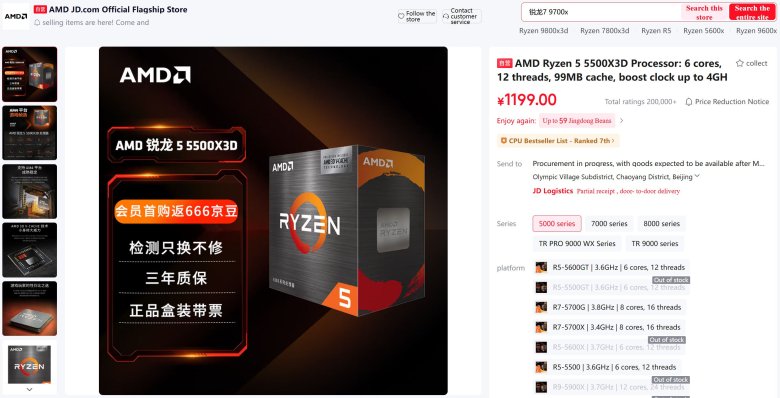This screenshot has width=780, height=398.
Task: Select the 5000 series option
Action: pyautogui.click(x=557, y=223)
